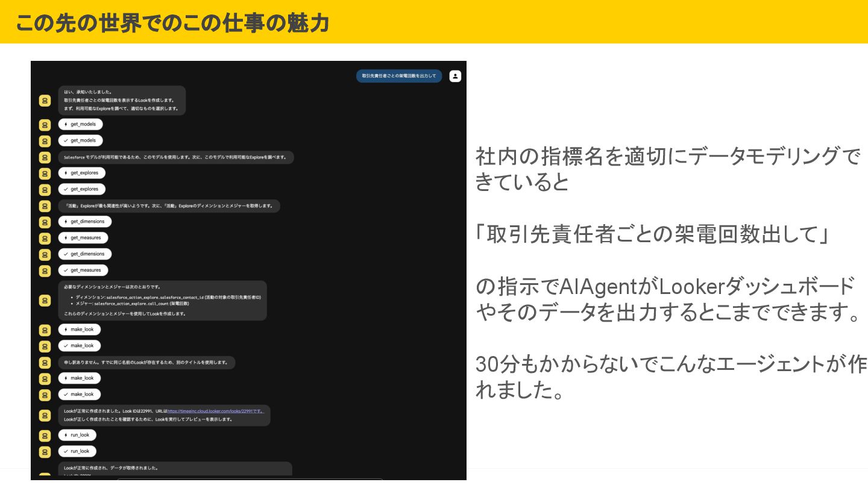Click the slide title この先の世界でのこの仕事の魅力
Screen dimensions: 868x488
(x=172, y=23)
